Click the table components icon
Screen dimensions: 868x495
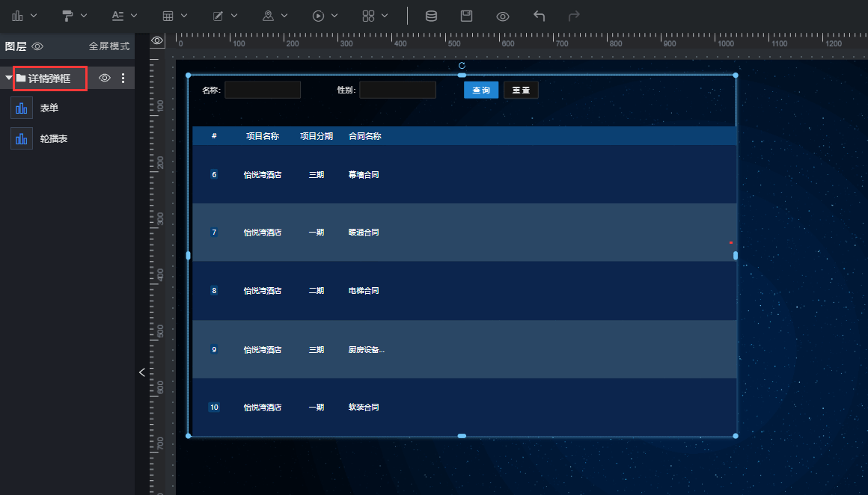click(x=169, y=16)
